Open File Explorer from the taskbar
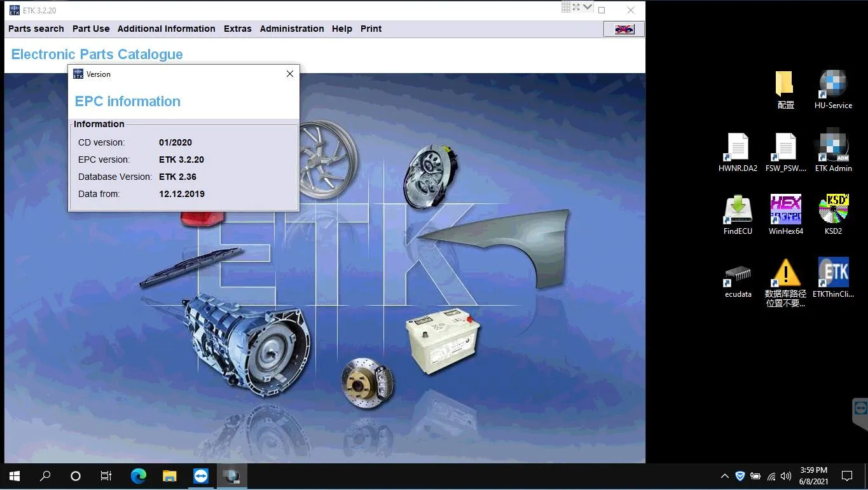This screenshot has height=490, width=868. [x=169, y=476]
